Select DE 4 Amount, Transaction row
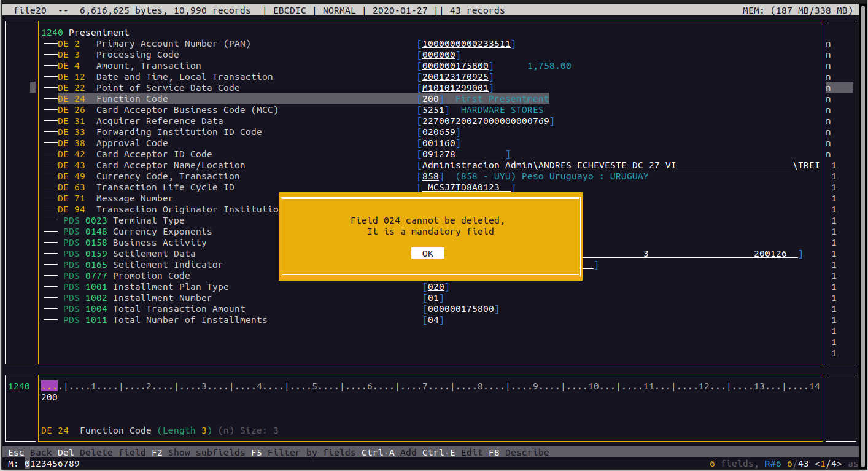Screen dimensions: 868x471 coord(148,66)
